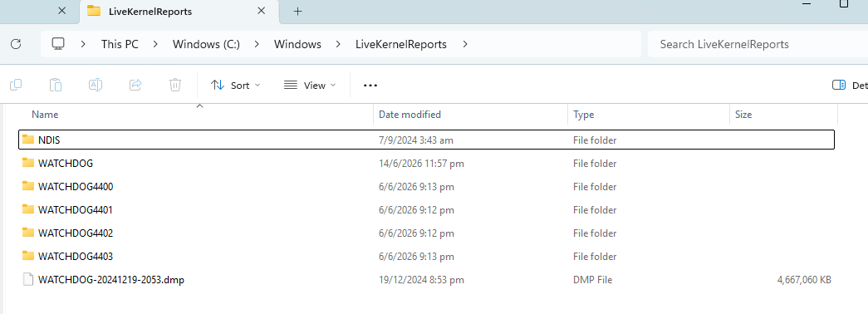Click LiveKernelReports in the breadcrumb path

click(x=401, y=44)
